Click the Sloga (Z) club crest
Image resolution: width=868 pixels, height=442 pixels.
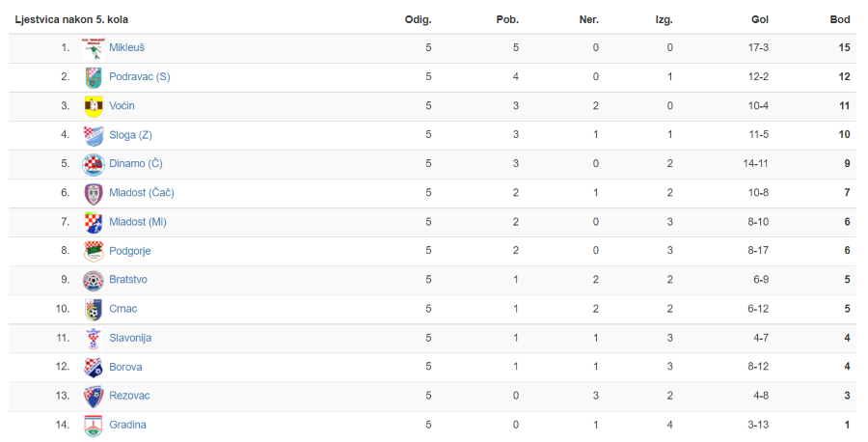(93, 136)
